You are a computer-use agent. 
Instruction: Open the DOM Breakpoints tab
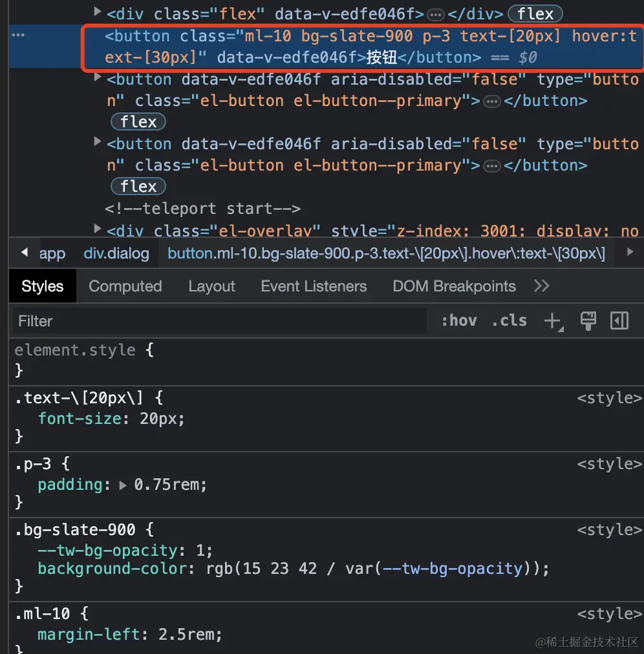pos(454,286)
